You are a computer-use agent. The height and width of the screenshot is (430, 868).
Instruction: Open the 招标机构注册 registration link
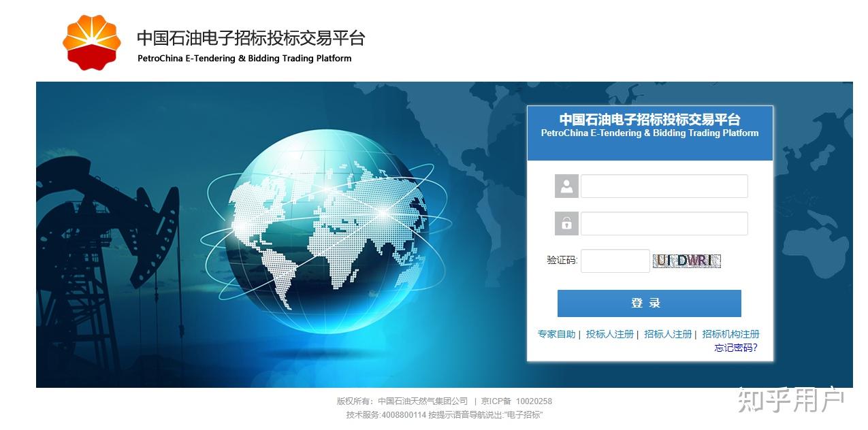click(730, 334)
